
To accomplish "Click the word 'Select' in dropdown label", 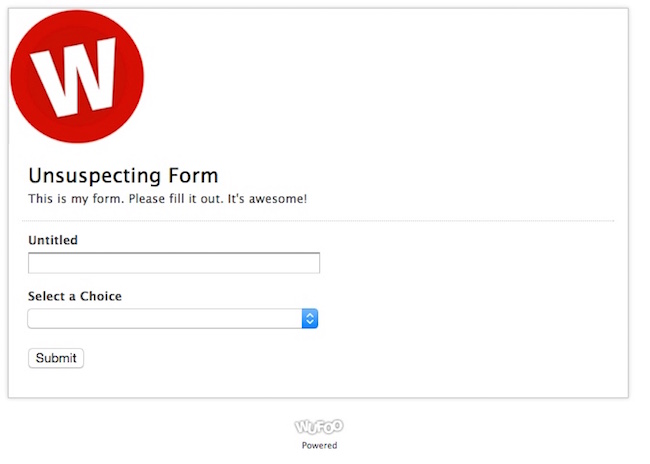I will [46, 296].
